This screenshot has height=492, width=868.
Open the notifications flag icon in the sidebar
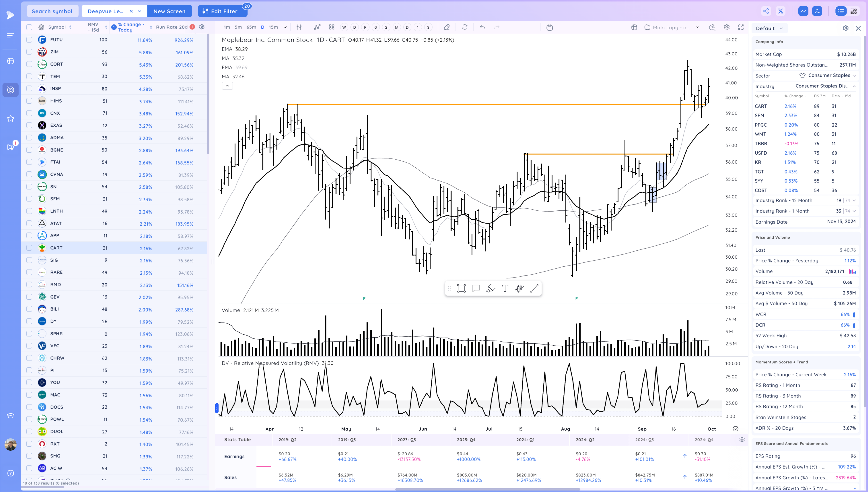[10, 147]
